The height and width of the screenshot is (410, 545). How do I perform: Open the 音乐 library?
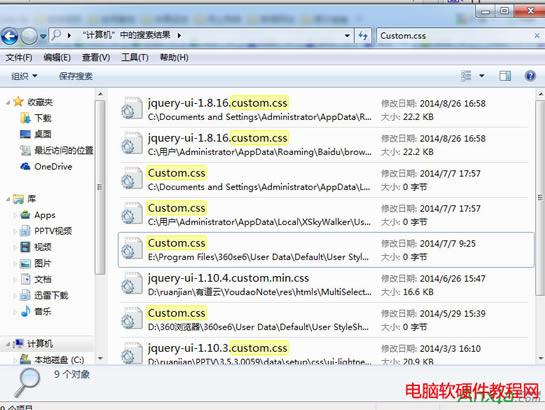36,311
